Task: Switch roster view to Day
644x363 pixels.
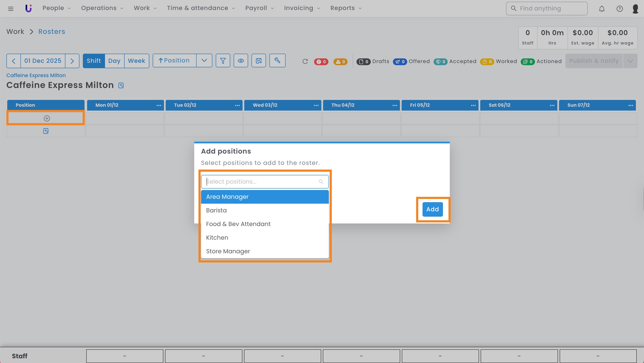Action: [x=114, y=61]
